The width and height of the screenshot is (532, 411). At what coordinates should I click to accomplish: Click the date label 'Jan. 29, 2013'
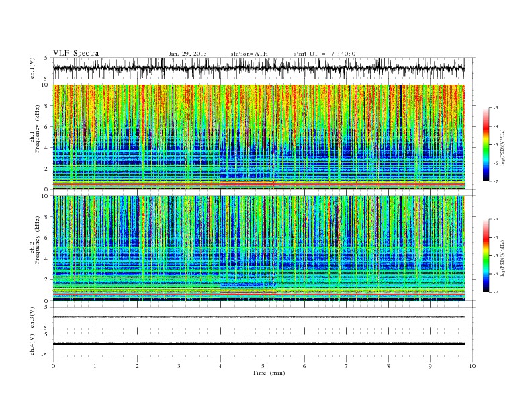[187, 54]
